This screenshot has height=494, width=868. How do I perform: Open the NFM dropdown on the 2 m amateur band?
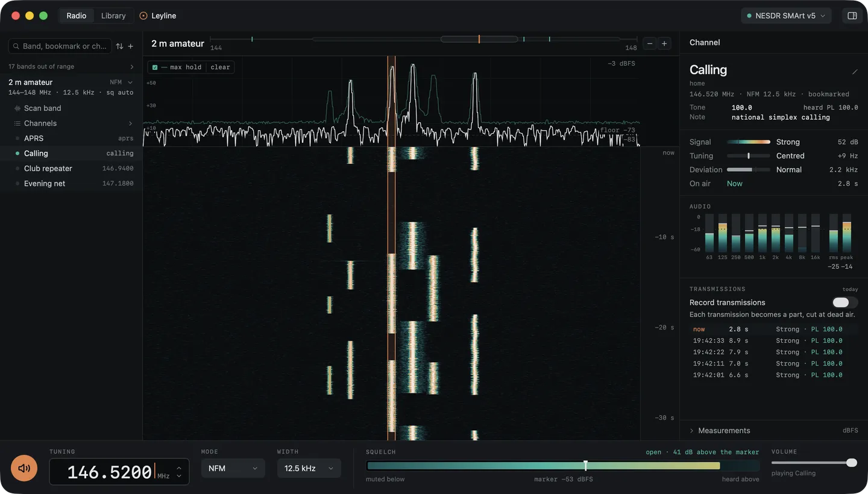point(121,83)
